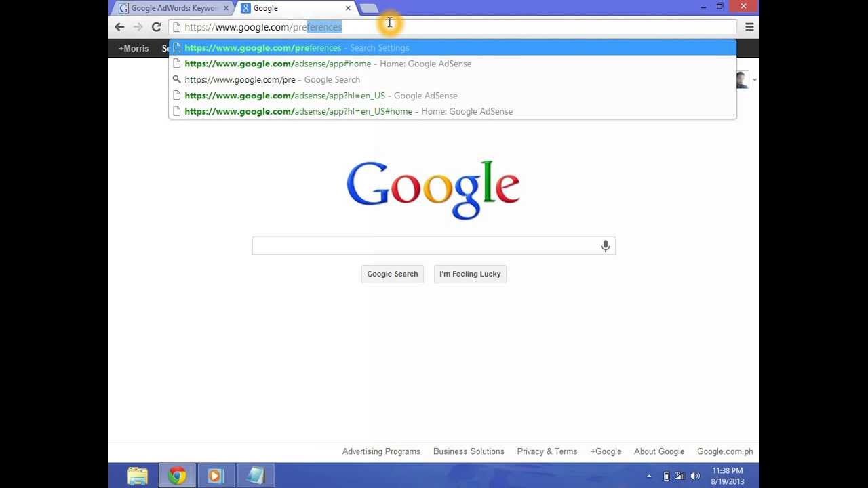868x488 pixels.
Task: Click the address bar URL field
Action: 452,27
